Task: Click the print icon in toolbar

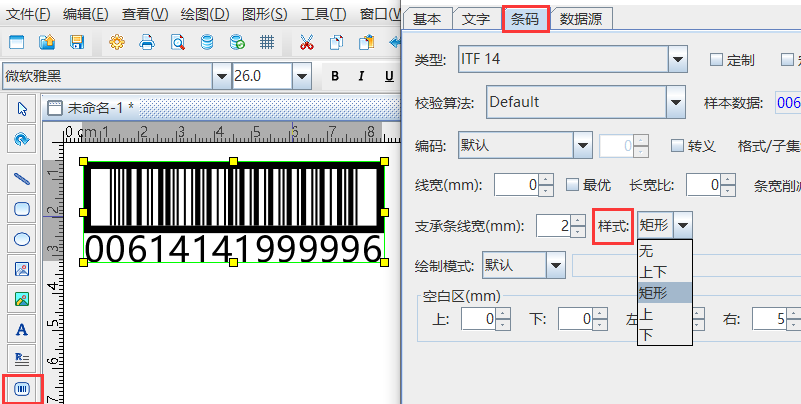Action: coord(147,42)
